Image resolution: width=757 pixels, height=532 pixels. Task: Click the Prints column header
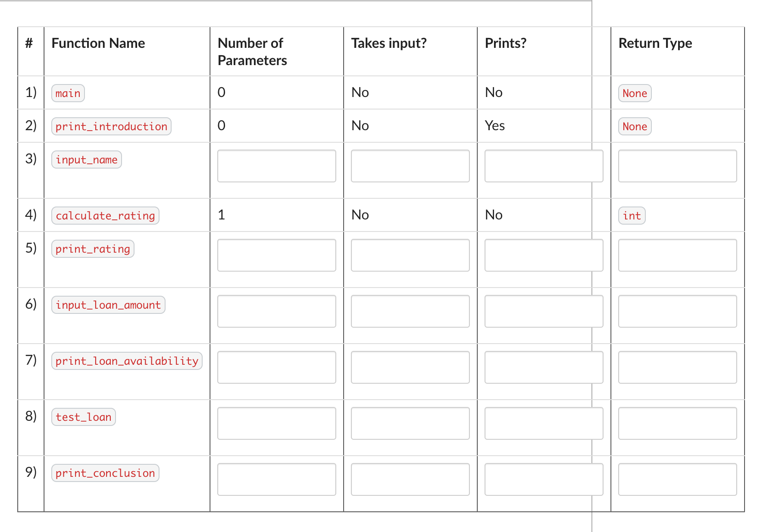(505, 43)
